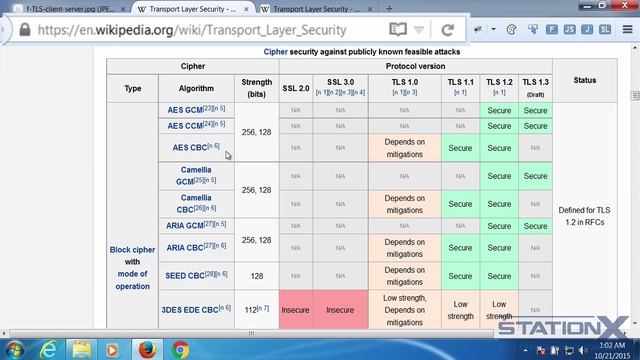This screenshot has width=640, height=360.
Task: Click footnote [n 7] beside 112 strength
Action: click(263, 308)
